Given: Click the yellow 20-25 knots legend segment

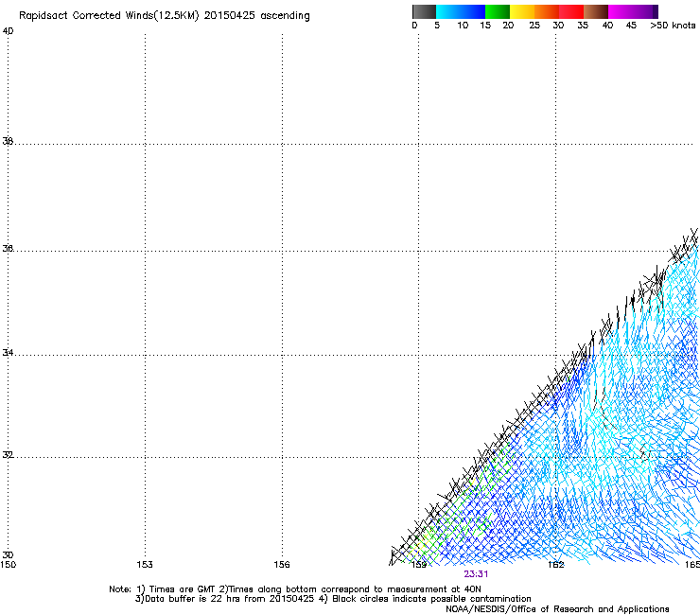Looking at the screenshot, I should tap(522, 11).
